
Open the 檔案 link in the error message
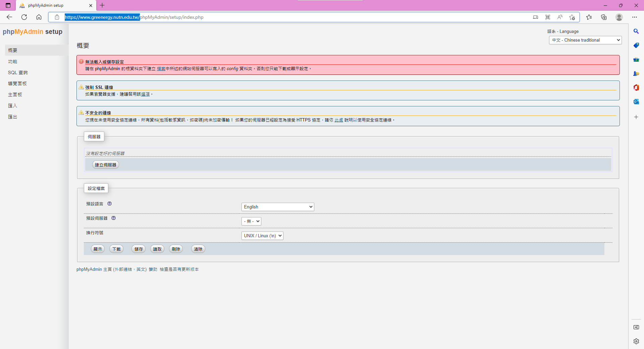pos(161,69)
